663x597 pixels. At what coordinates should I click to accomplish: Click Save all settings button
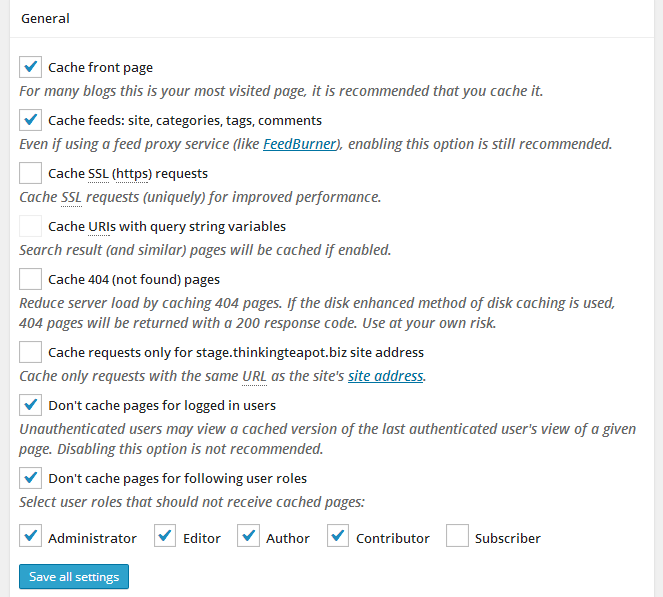74,577
